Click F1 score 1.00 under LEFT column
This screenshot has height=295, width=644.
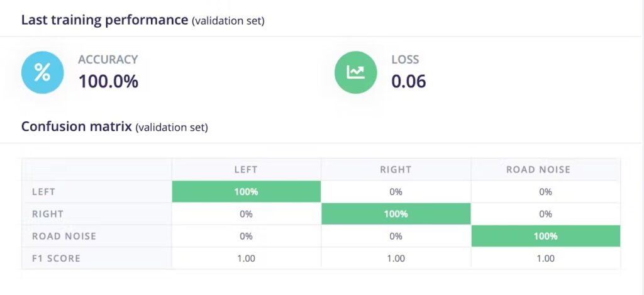tap(246, 258)
